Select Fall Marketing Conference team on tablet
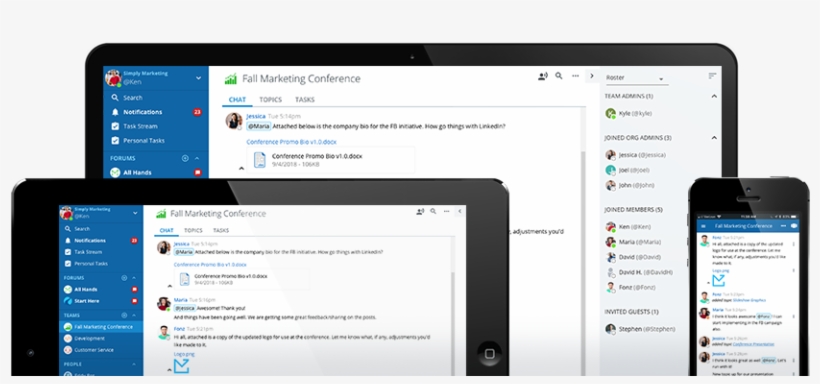Viewport: 820px width, 384px height. tap(101, 327)
